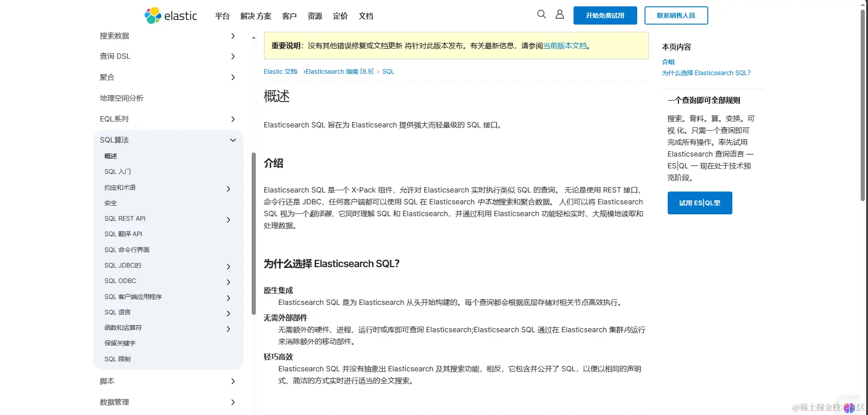Image resolution: width=868 pixels, height=415 pixels.
Task: Expand the 数据管理 section chevron
Action: tap(233, 402)
